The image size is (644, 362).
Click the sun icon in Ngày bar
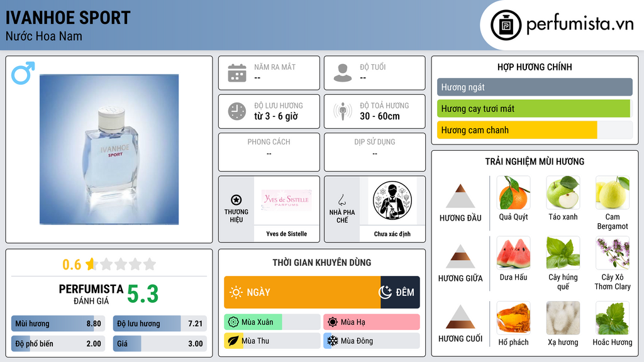point(236,292)
